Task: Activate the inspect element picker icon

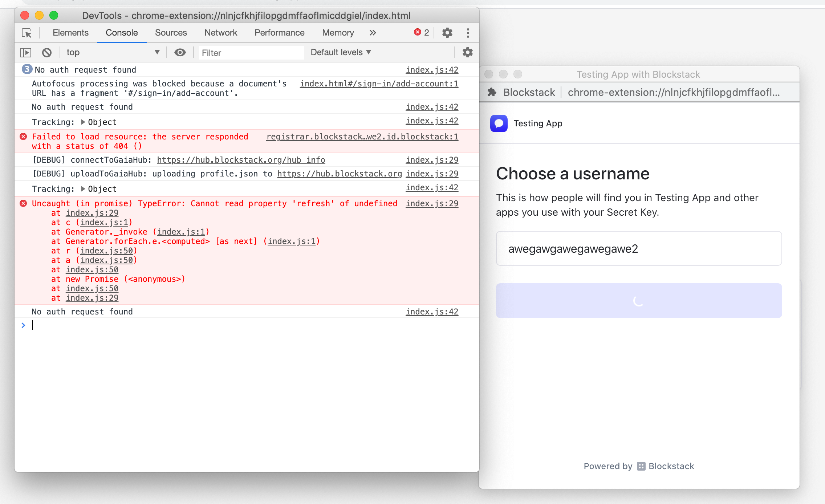Action: point(27,33)
